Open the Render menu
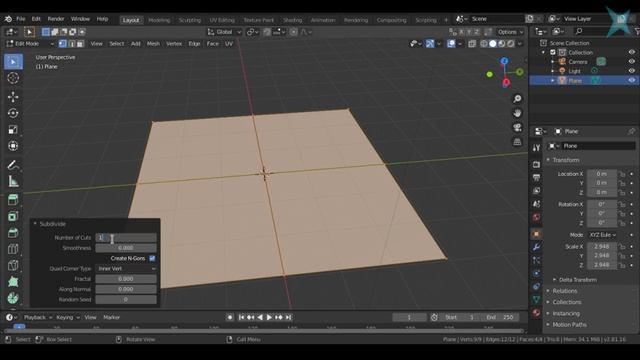The image size is (640, 360). click(56, 19)
